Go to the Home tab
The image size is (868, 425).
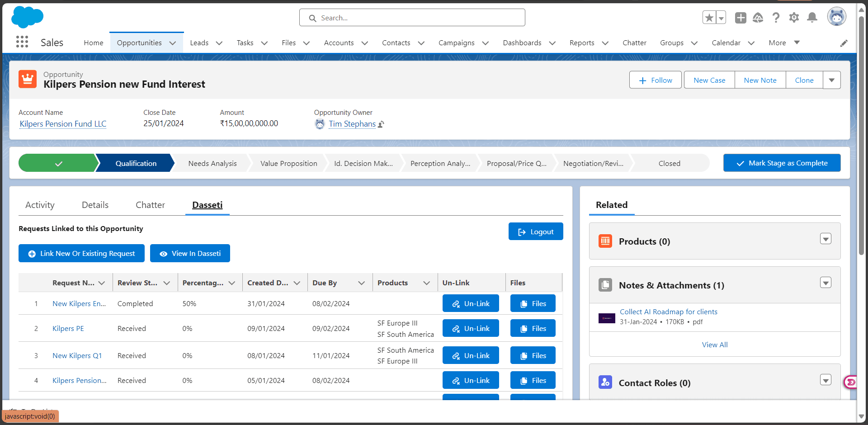(x=94, y=42)
